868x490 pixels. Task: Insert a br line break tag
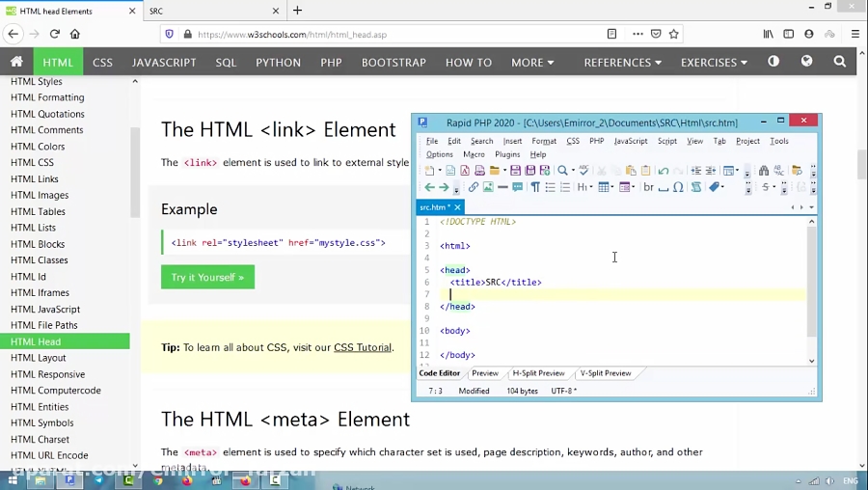648,187
